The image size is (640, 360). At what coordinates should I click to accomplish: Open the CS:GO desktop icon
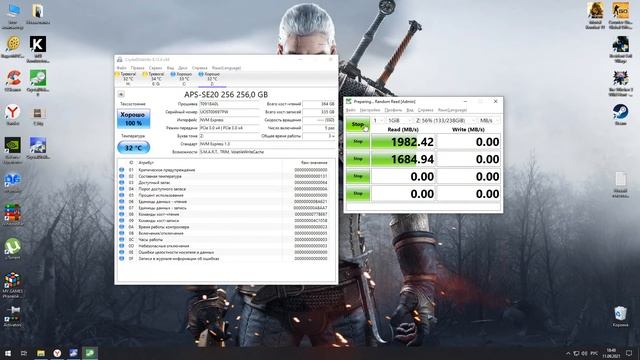(620, 16)
